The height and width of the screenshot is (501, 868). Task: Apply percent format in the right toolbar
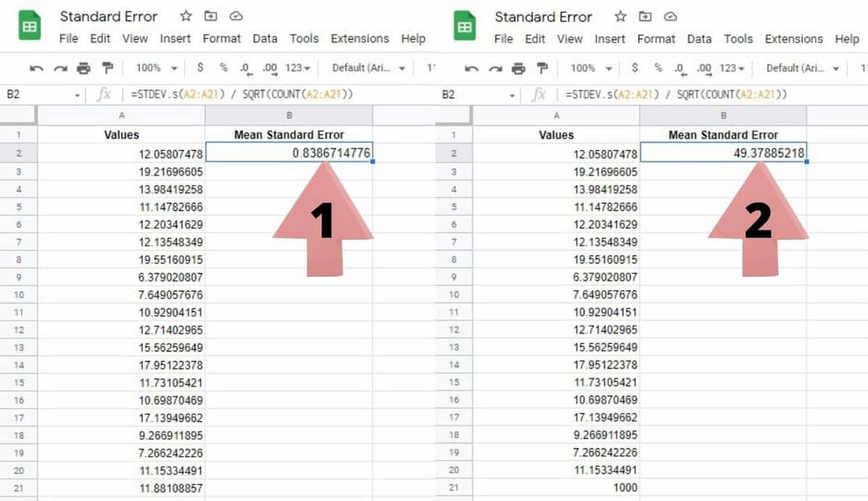pos(658,68)
